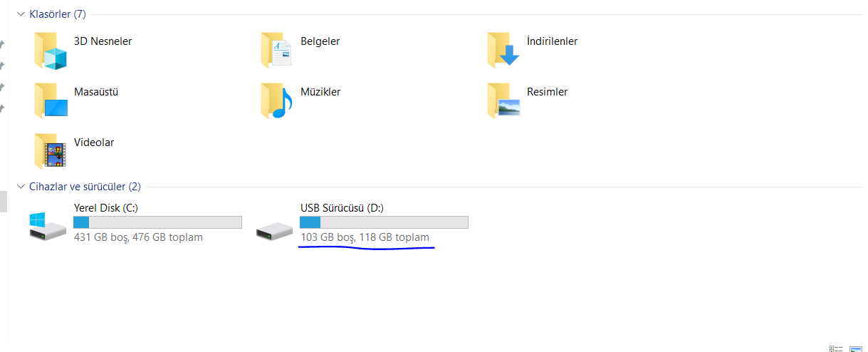The width and height of the screenshot is (868, 352).
Task: Switch to details view icon at bottom right
Action: click(836, 348)
